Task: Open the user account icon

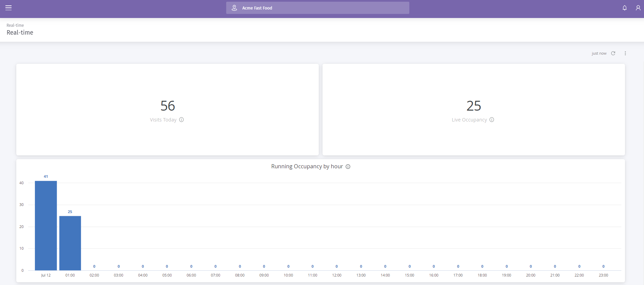Action: pos(638,8)
